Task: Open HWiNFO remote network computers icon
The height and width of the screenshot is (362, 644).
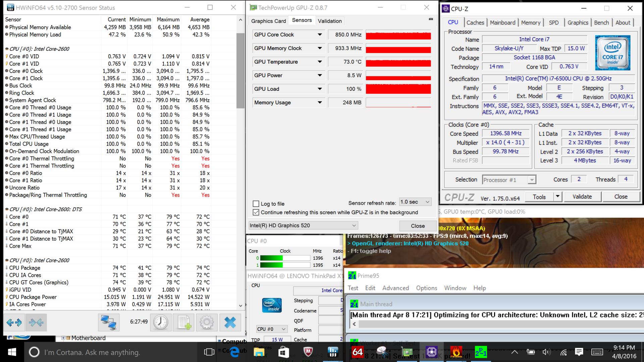Action: pos(109,322)
